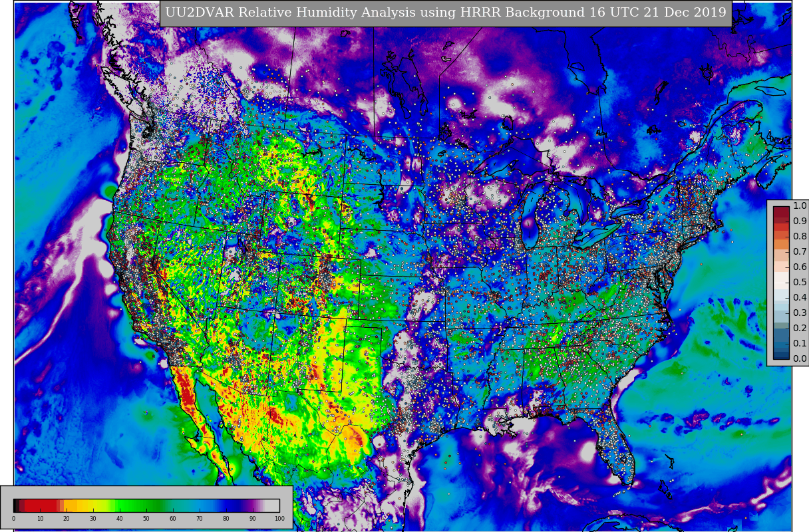Select the '0.4' label on vertical colorbar

pyautogui.click(x=800, y=297)
